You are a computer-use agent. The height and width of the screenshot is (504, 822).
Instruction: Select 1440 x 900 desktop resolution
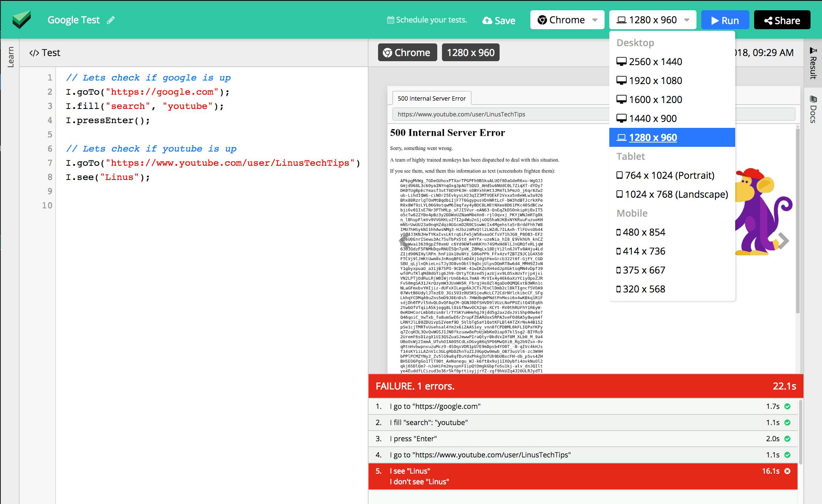tap(672, 118)
